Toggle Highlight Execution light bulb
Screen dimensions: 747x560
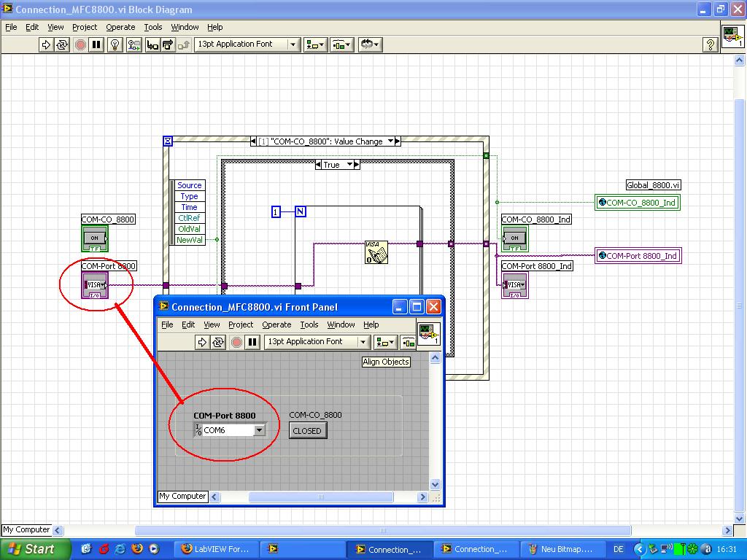pyautogui.click(x=115, y=44)
